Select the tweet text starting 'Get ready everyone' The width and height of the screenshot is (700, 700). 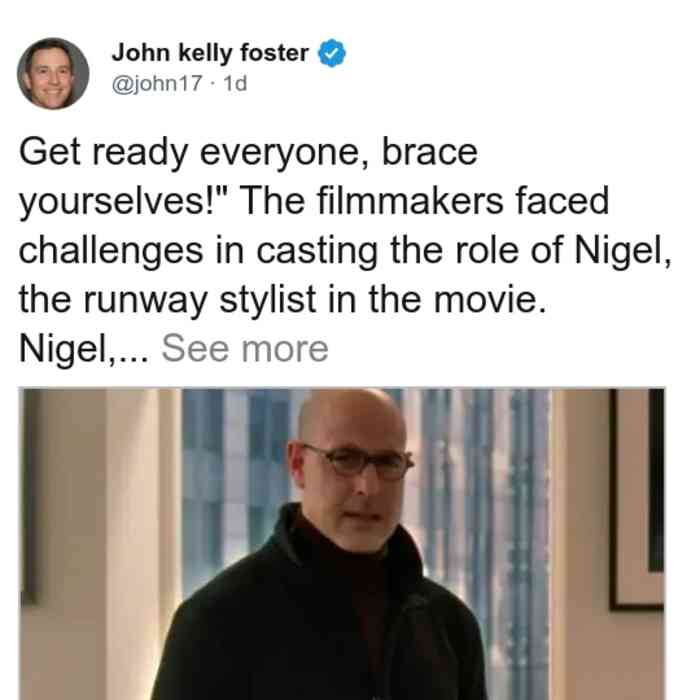(x=345, y=250)
